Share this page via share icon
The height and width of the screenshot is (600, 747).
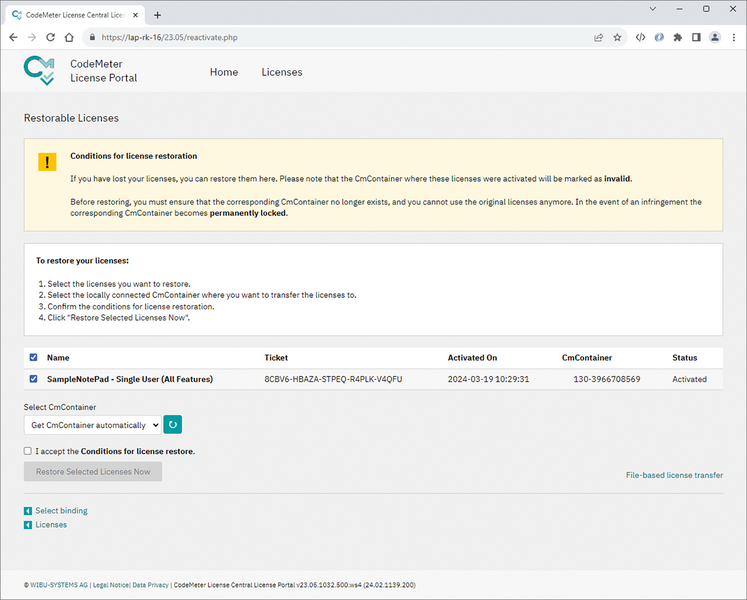point(598,37)
